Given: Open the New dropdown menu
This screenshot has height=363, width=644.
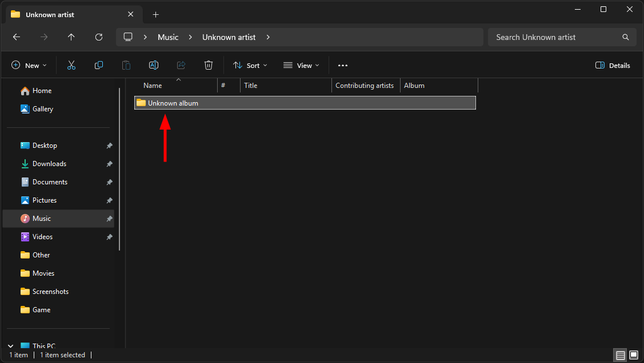Looking at the screenshot, I should pos(29,66).
